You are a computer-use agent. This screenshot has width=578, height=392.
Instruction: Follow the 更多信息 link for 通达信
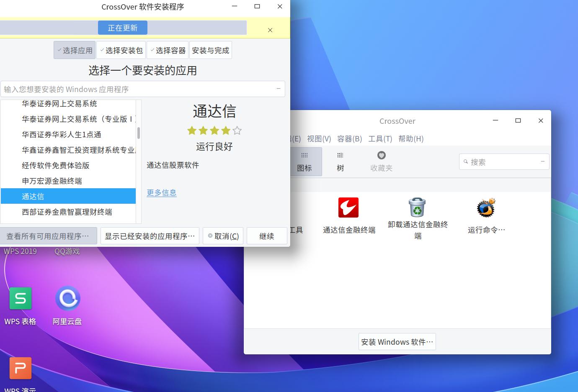(161, 192)
